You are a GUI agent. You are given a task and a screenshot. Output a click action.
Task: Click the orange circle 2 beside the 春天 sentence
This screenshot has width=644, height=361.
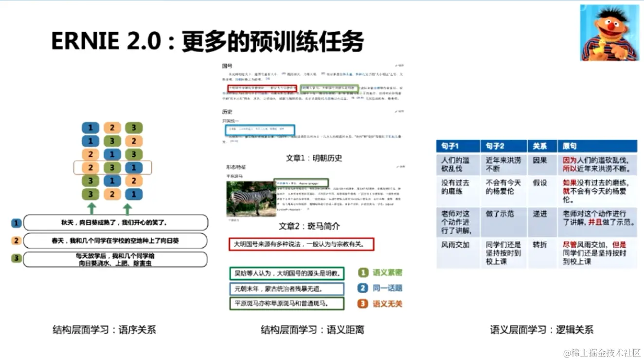16,240
